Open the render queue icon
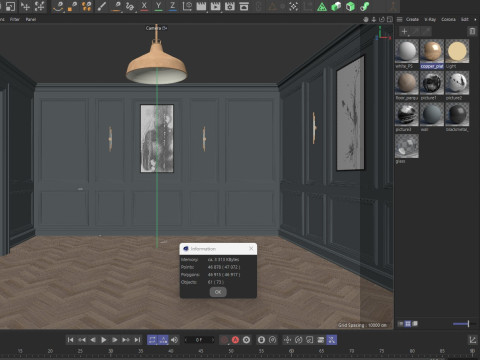 click(244, 6)
